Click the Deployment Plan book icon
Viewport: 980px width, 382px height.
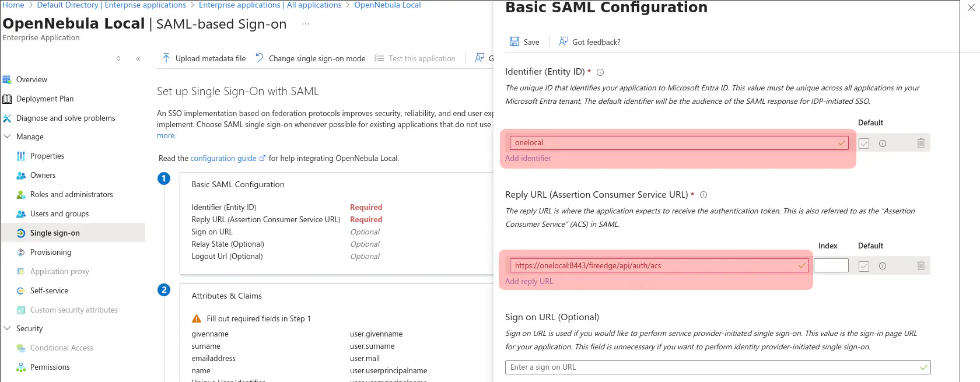click(7, 99)
